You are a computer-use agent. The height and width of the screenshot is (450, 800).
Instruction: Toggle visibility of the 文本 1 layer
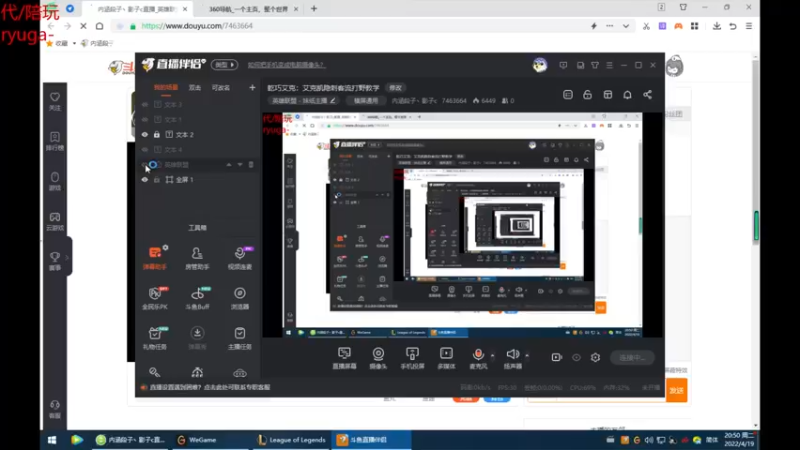click(145, 119)
